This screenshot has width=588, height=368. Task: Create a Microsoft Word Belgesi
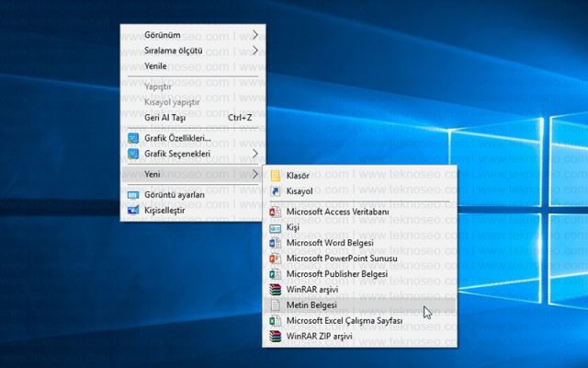pyautogui.click(x=359, y=243)
